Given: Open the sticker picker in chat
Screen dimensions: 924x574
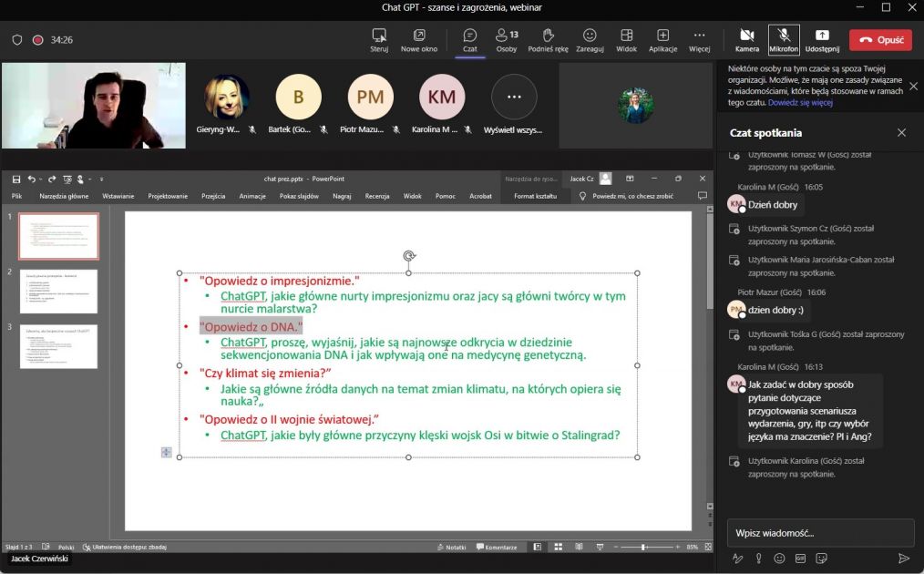Looking at the screenshot, I should pos(821,559).
